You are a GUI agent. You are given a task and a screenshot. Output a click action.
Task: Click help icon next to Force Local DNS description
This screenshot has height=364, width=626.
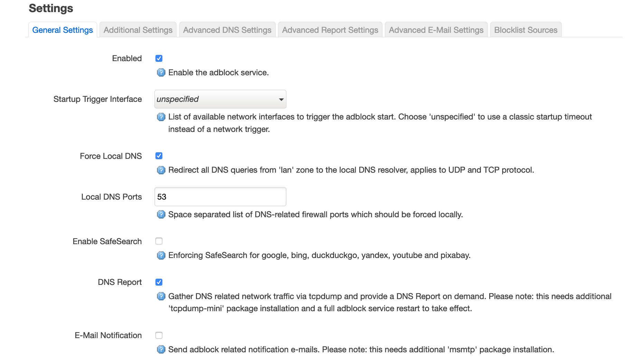pyautogui.click(x=161, y=170)
